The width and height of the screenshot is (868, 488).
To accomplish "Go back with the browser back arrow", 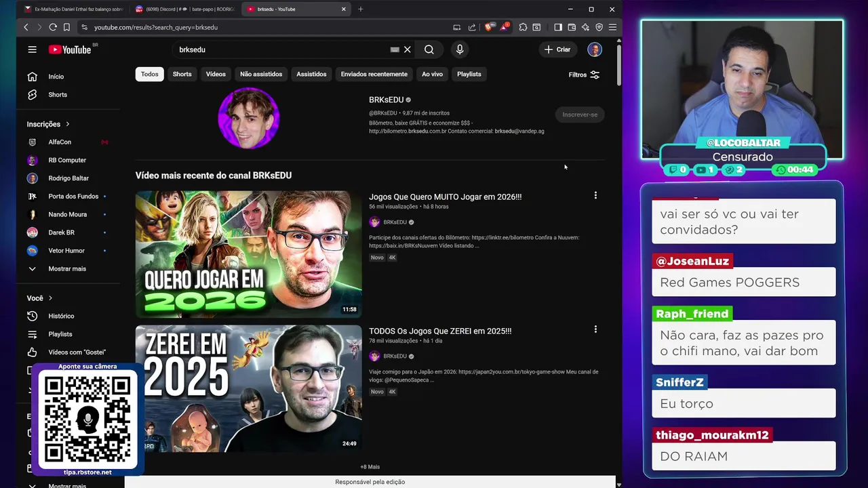I will tap(26, 27).
